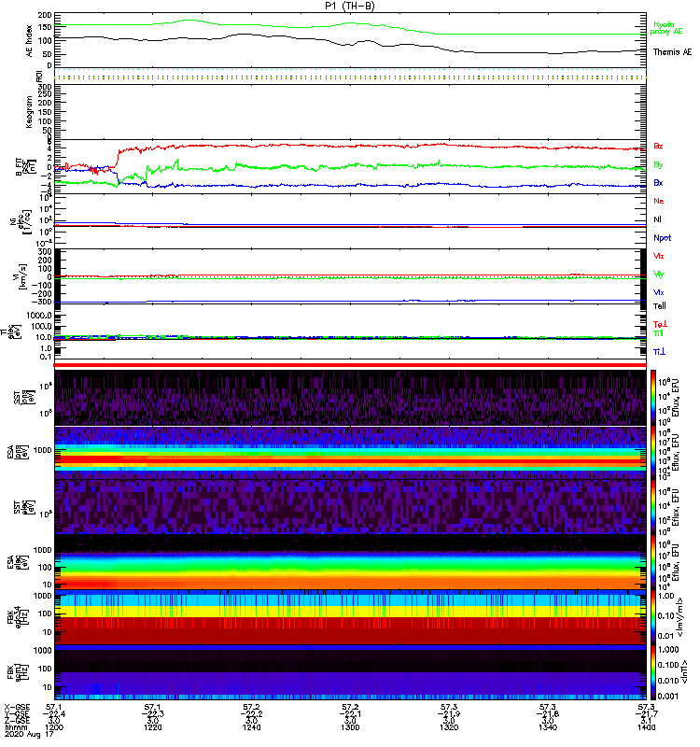Click the 1300 time tick label
Screen dimensions: 700x747
tap(350, 728)
